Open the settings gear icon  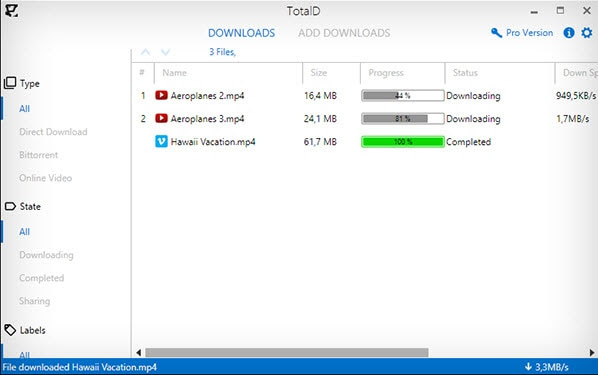(x=587, y=33)
